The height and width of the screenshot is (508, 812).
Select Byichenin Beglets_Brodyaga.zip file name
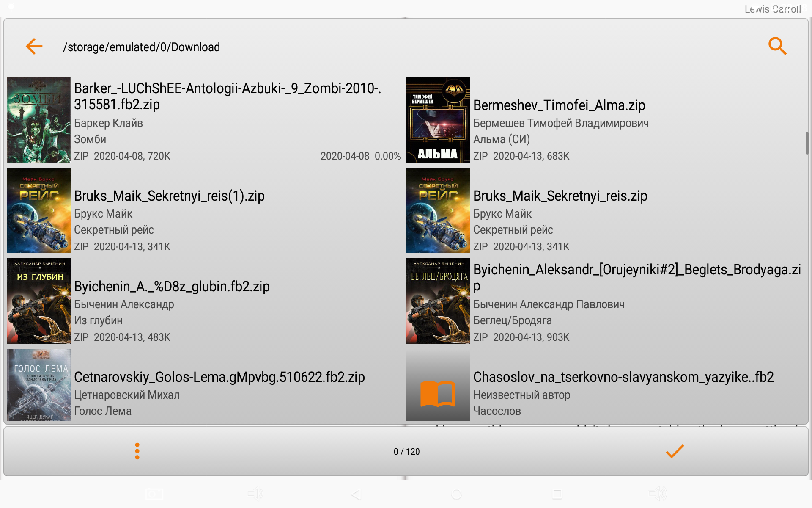637,278
